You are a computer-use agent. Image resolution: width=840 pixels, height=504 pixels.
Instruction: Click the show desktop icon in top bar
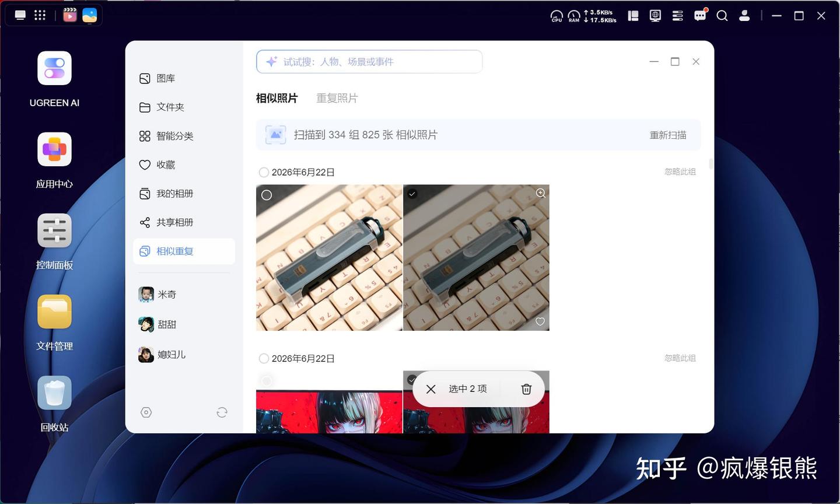20,16
